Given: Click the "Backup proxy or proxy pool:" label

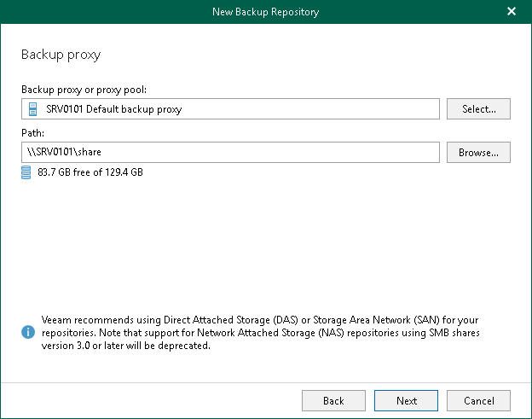Looking at the screenshot, I should (84, 90).
